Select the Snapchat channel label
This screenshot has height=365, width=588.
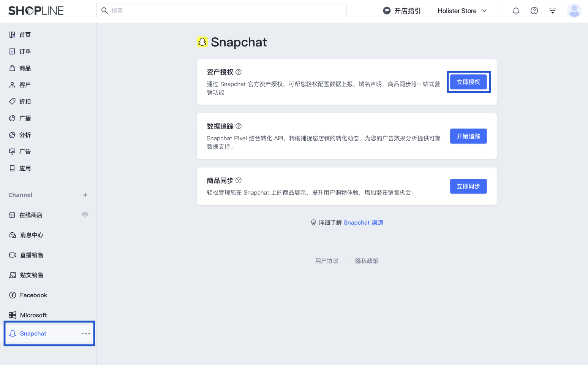(x=33, y=333)
